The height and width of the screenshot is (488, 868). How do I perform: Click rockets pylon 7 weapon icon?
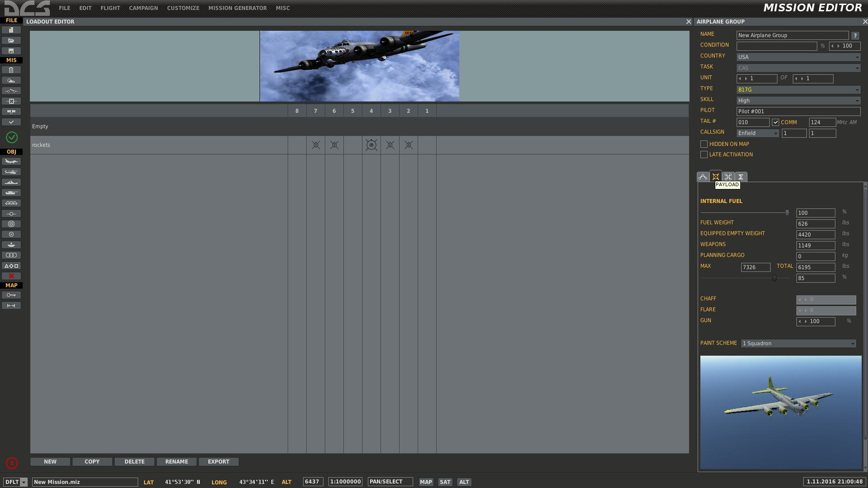pos(316,145)
